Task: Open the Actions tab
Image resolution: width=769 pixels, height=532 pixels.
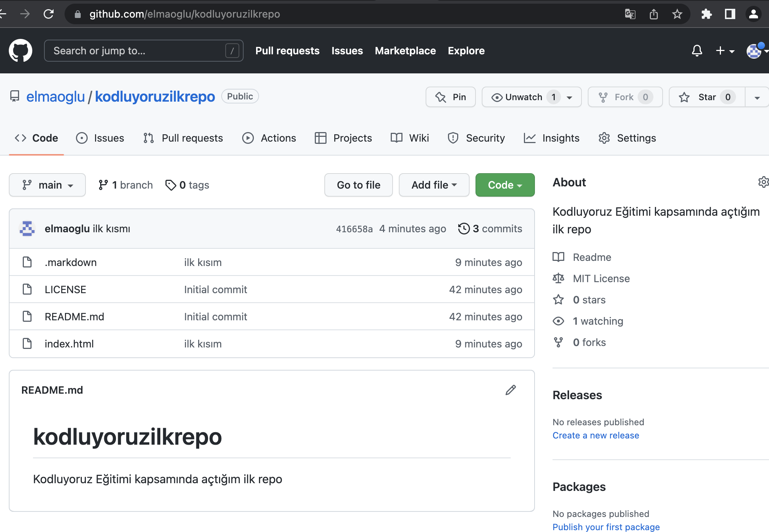Action: click(x=269, y=138)
